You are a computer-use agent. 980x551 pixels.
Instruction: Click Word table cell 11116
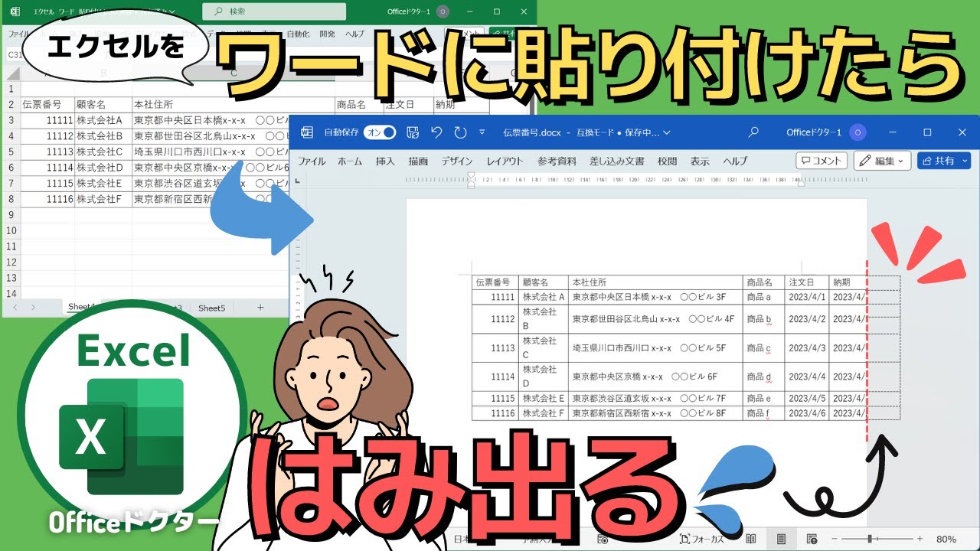click(x=495, y=413)
